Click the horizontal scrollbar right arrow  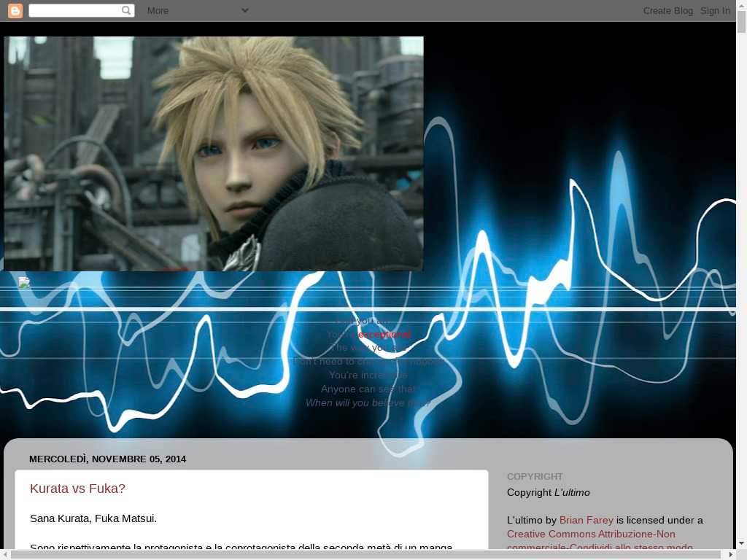[731, 555]
